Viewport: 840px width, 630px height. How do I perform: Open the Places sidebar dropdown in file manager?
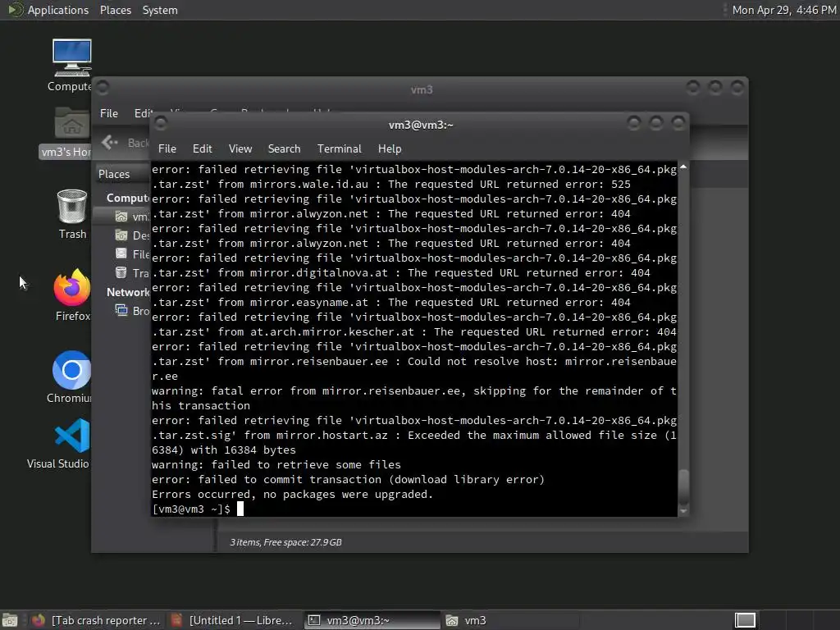[x=122, y=174]
